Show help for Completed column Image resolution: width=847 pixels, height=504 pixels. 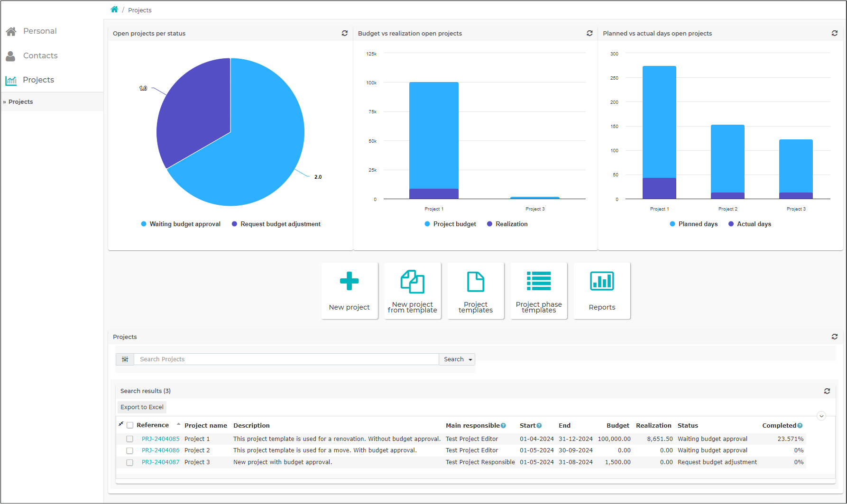point(800,426)
